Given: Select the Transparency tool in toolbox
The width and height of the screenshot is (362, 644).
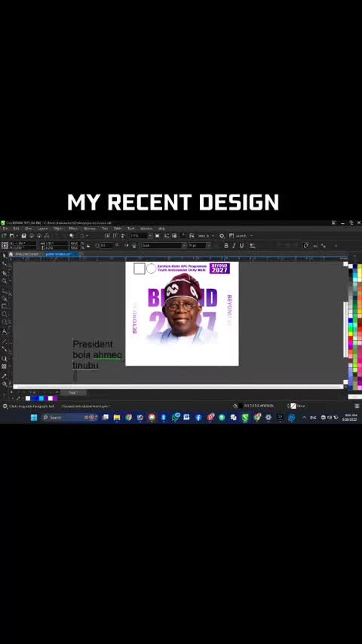Looking at the screenshot, I should coord(5,366).
